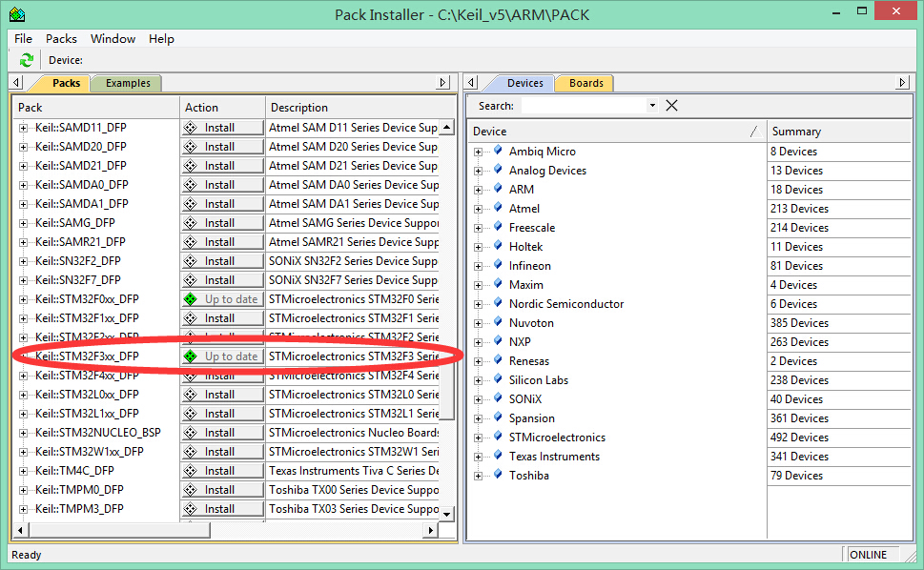Viewport: 924px width, 570px height.
Task: Click the NXP vendor icon
Action: [x=498, y=341]
